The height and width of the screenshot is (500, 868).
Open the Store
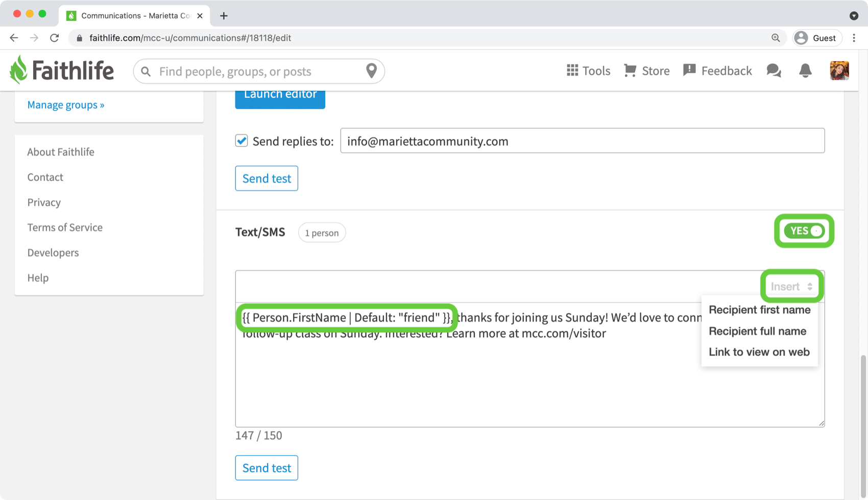(x=646, y=70)
